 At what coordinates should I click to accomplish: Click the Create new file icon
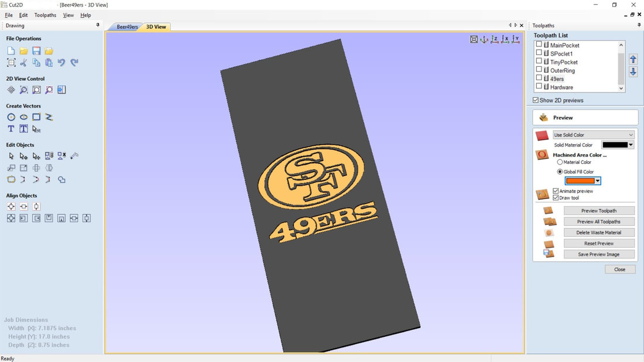[x=11, y=51]
